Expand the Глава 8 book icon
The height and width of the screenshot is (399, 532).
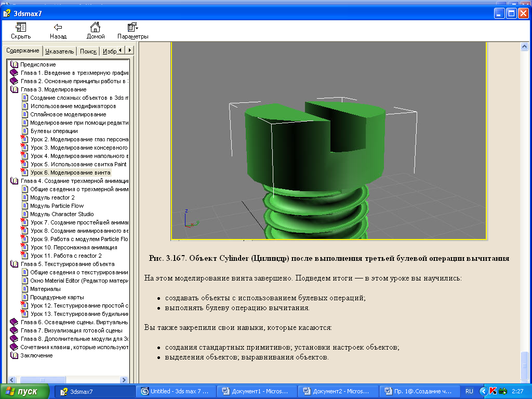[x=14, y=339]
